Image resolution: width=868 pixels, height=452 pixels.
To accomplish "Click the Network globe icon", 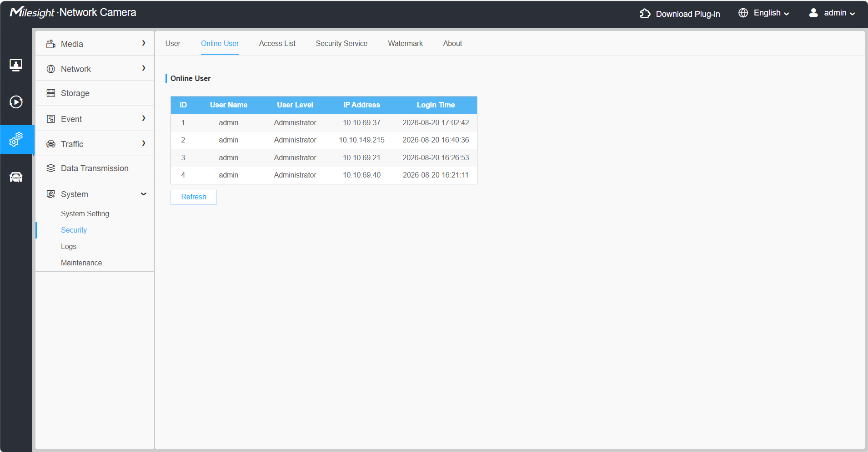I will (x=51, y=69).
